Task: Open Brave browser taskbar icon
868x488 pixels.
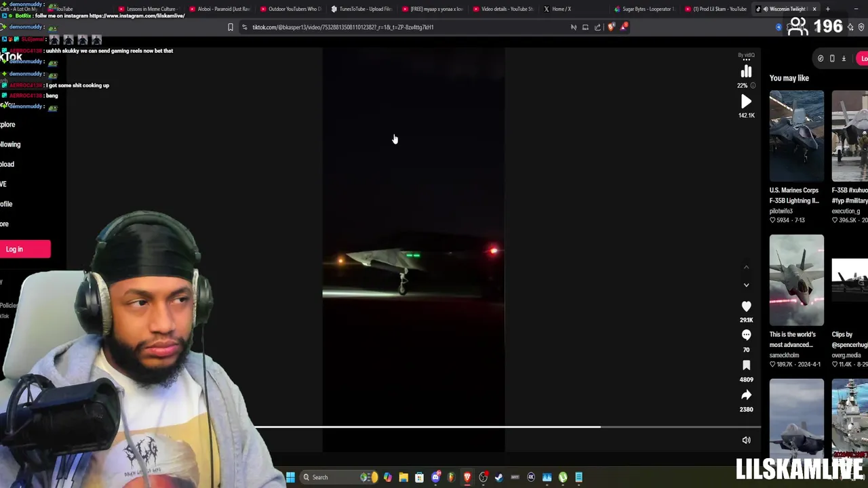Action: [467, 477]
